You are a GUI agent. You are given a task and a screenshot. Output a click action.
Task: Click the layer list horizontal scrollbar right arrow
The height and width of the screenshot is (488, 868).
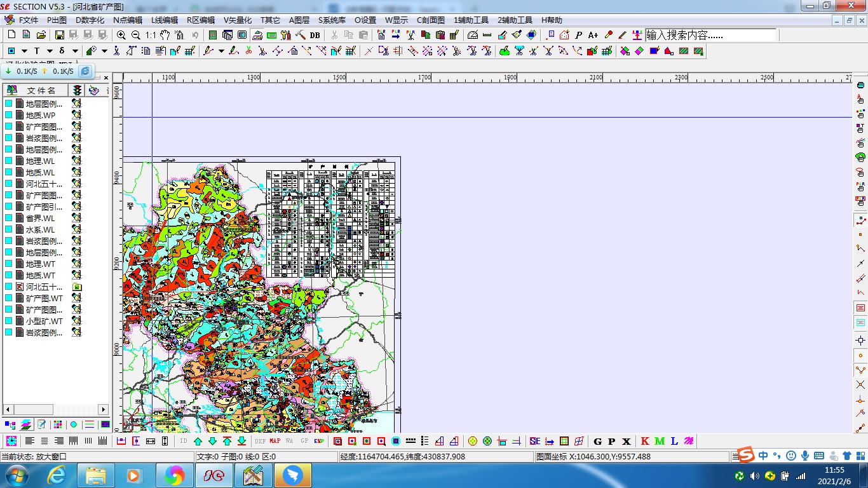pos(103,409)
